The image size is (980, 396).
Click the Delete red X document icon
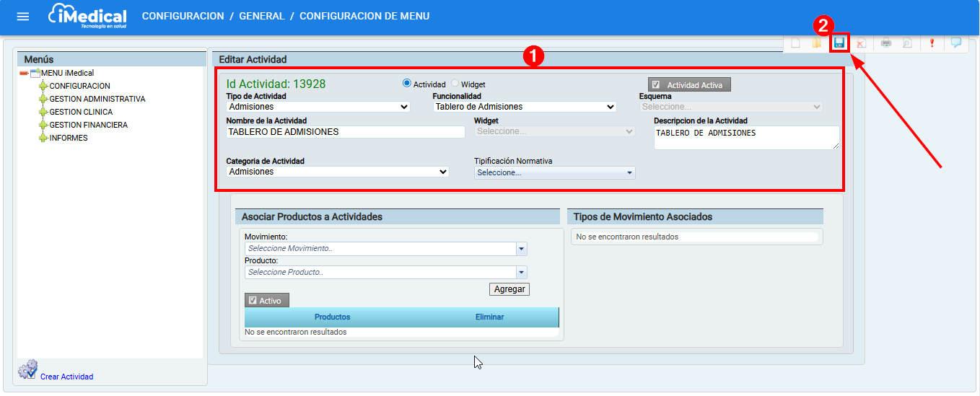(x=860, y=43)
